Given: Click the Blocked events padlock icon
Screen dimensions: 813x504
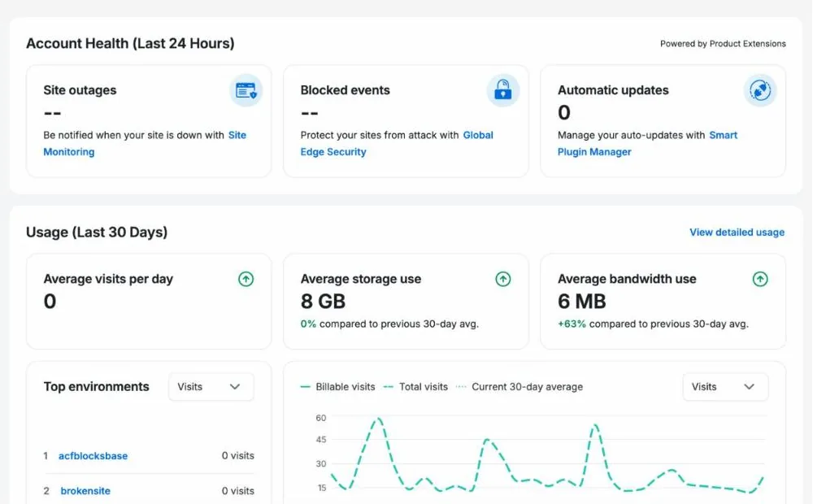Looking at the screenshot, I should pos(503,90).
